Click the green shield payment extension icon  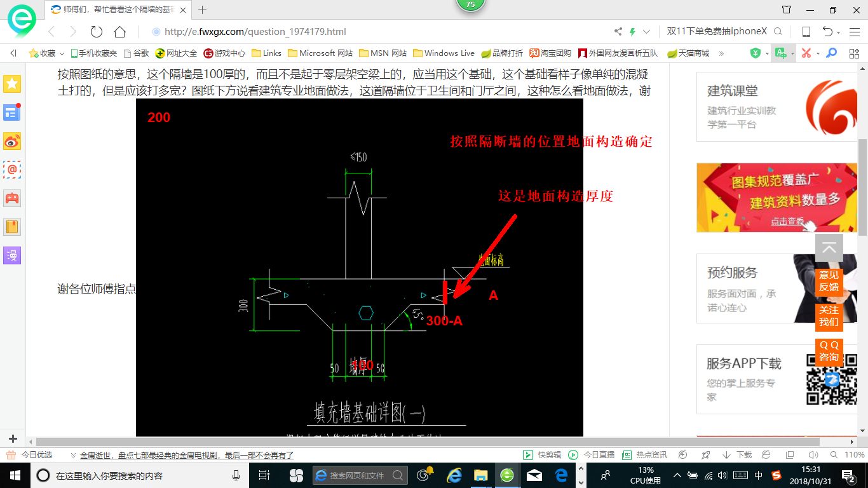[x=756, y=53]
